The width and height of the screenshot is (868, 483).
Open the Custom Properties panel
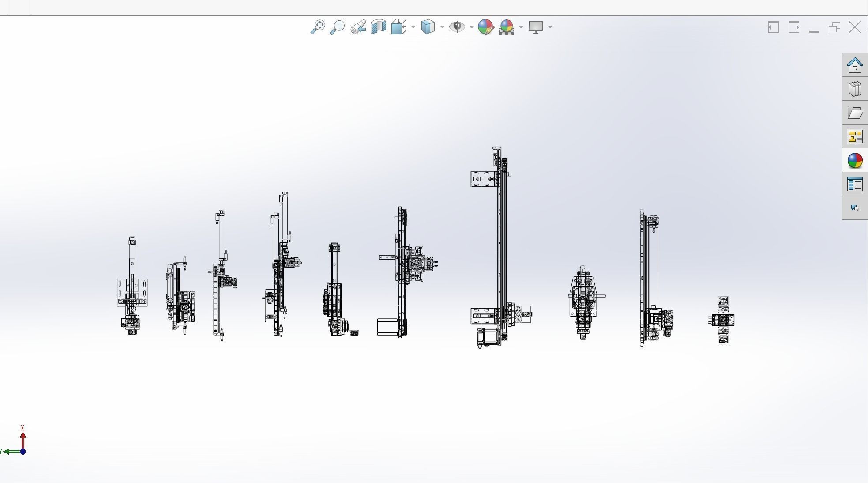(x=855, y=184)
